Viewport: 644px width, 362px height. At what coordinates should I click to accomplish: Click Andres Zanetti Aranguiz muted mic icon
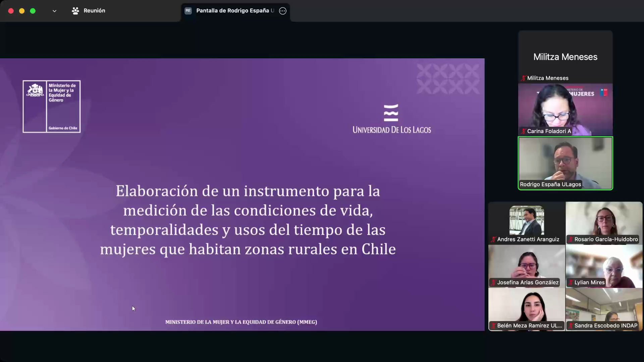tap(493, 239)
